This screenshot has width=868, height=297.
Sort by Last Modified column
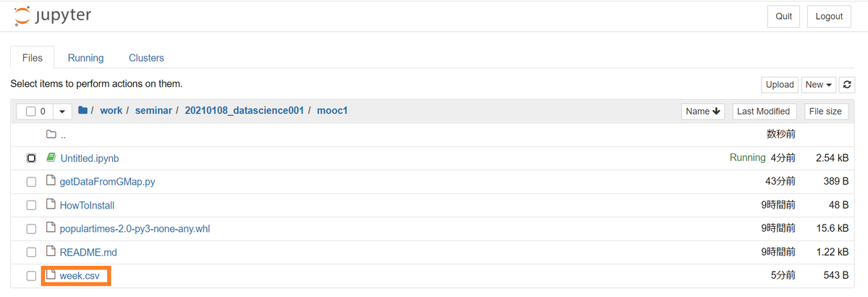point(763,111)
